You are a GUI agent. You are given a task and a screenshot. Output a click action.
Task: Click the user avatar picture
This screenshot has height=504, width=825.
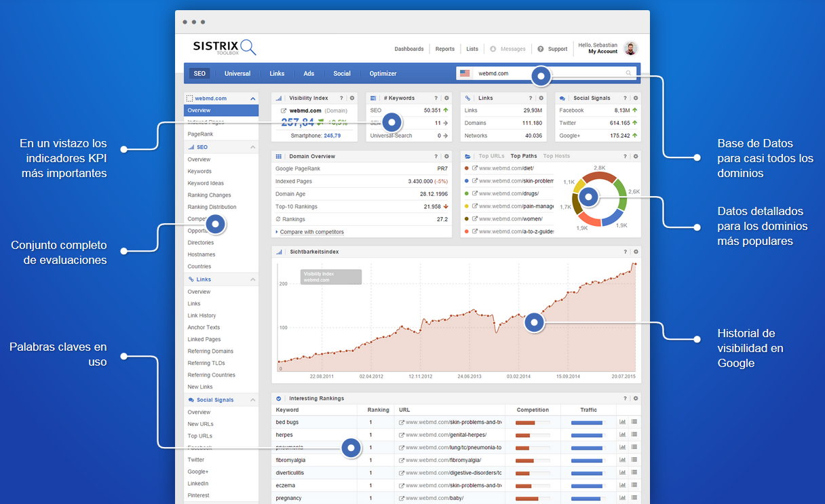[x=631, y=49]
